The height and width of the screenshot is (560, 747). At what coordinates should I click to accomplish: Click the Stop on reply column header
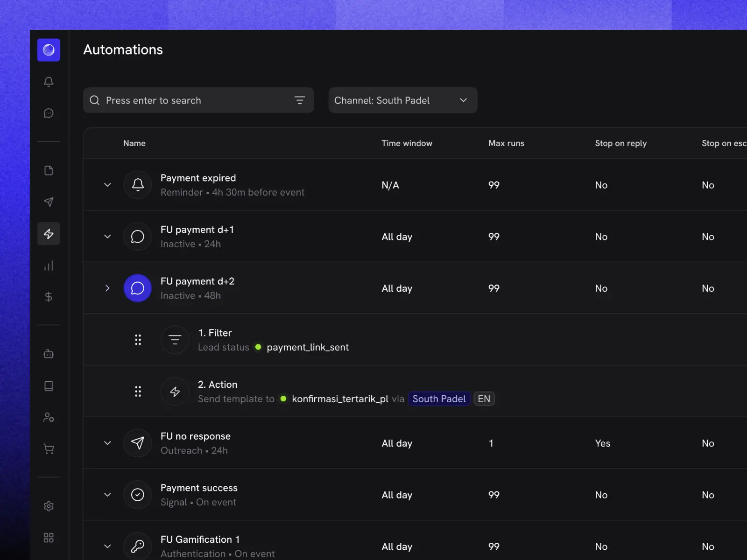[x=620, y=143]
